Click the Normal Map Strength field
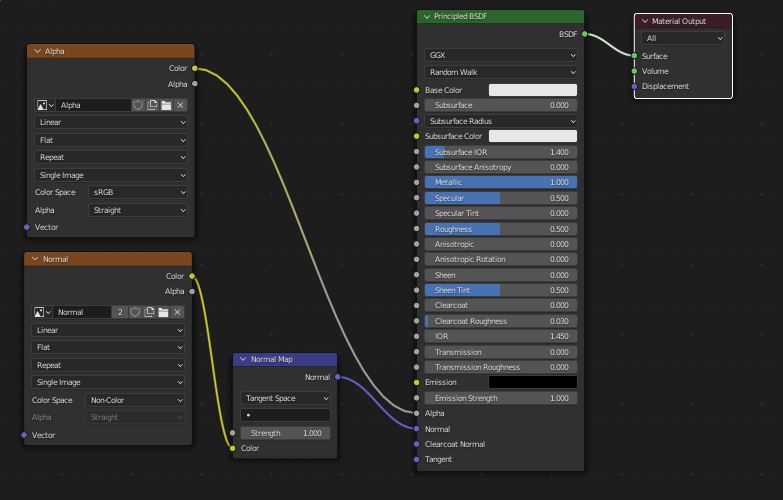The image size is (783, 500). [x=285, y=433]
